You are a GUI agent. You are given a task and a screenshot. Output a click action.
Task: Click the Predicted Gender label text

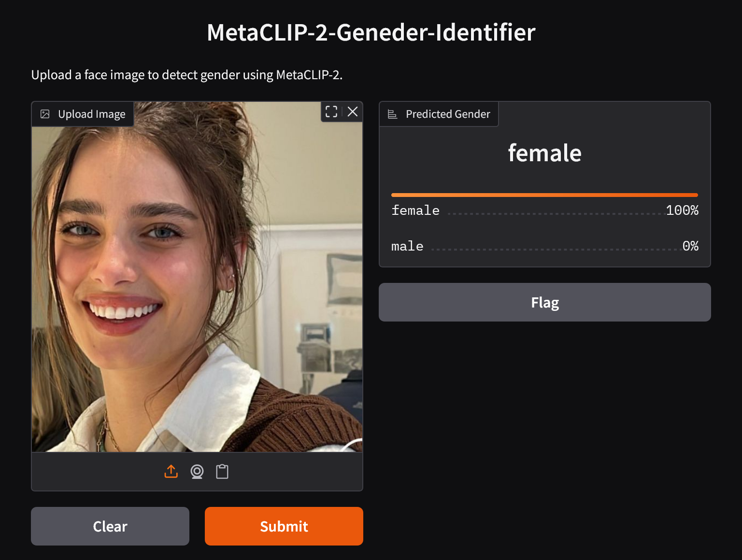pos(448,114)
